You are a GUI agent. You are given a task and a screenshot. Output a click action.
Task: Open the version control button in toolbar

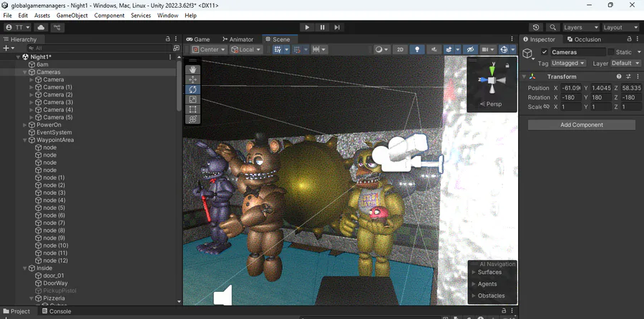click(x=57, y=27)
